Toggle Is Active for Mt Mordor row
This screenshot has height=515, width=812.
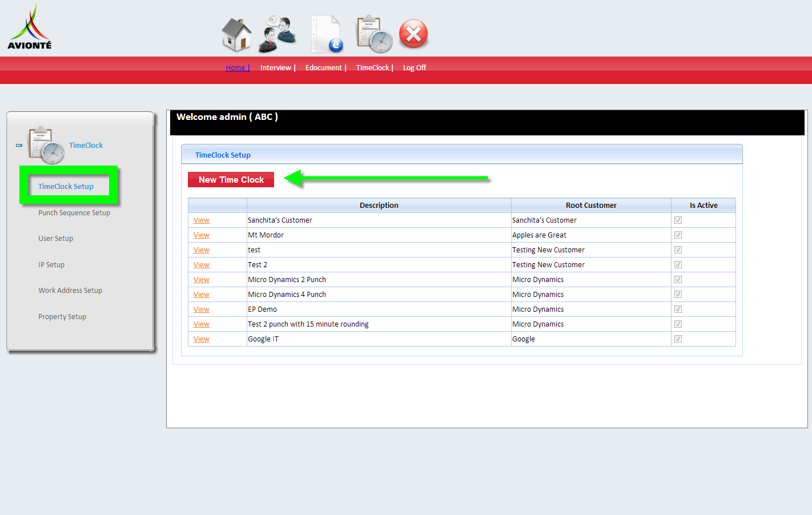tap(678, 235)
